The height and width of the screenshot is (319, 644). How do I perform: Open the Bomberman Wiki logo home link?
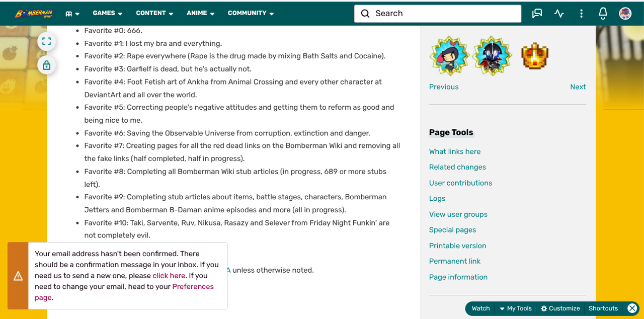tap(34, 14)
